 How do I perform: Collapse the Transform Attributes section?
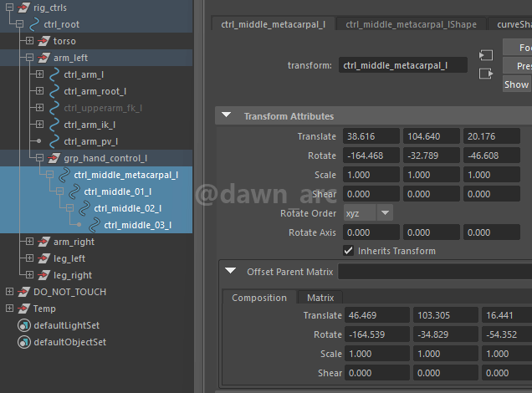click(x=227, y=115)
